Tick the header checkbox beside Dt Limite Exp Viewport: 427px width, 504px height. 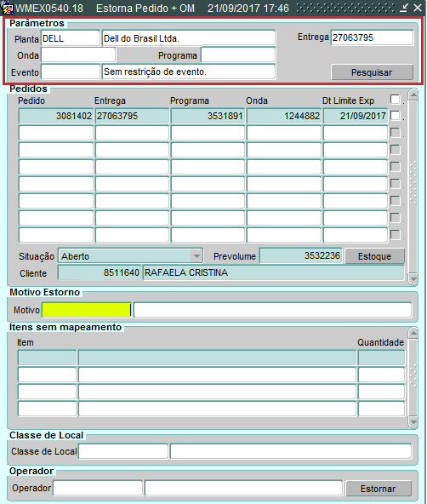396,99
